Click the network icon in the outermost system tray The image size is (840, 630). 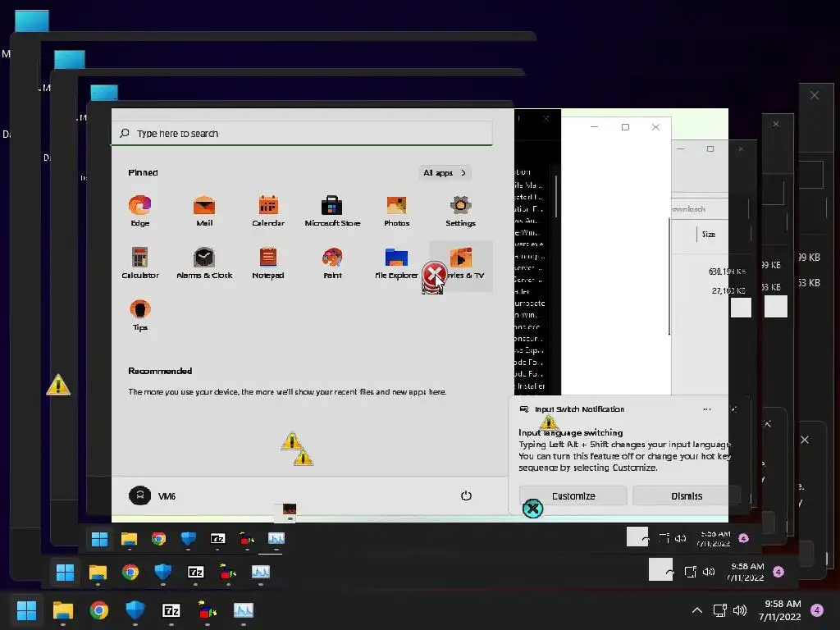click(x=719, y=610)
